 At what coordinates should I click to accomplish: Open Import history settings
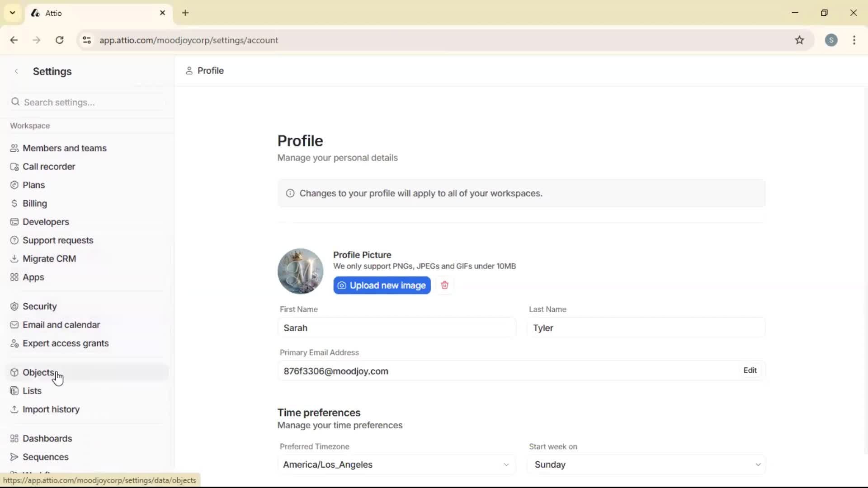tap(87, 409)
